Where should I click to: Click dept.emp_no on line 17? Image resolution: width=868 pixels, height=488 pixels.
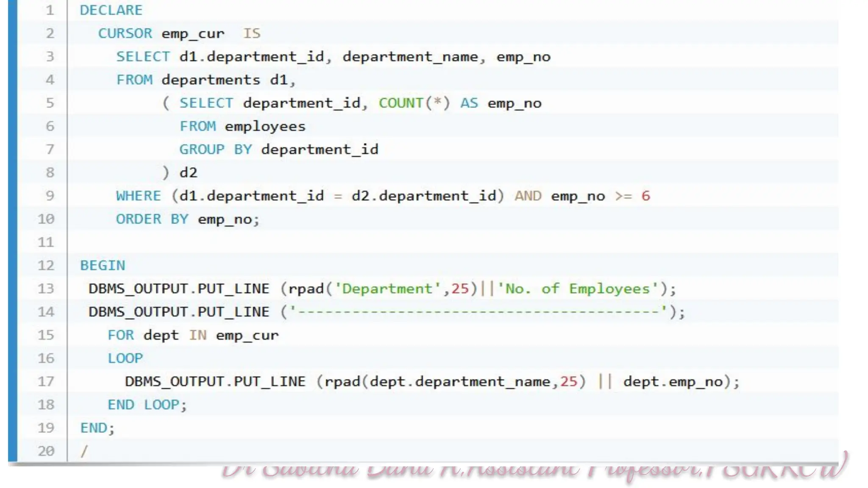tap(673, 382)
